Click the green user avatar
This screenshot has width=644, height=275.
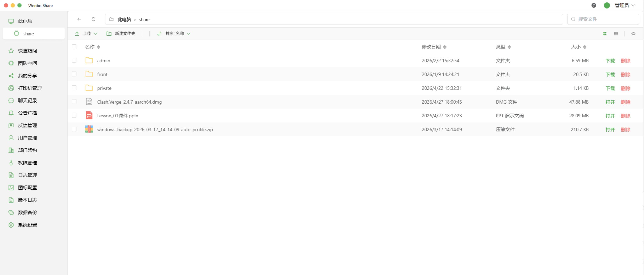[607, 5]
